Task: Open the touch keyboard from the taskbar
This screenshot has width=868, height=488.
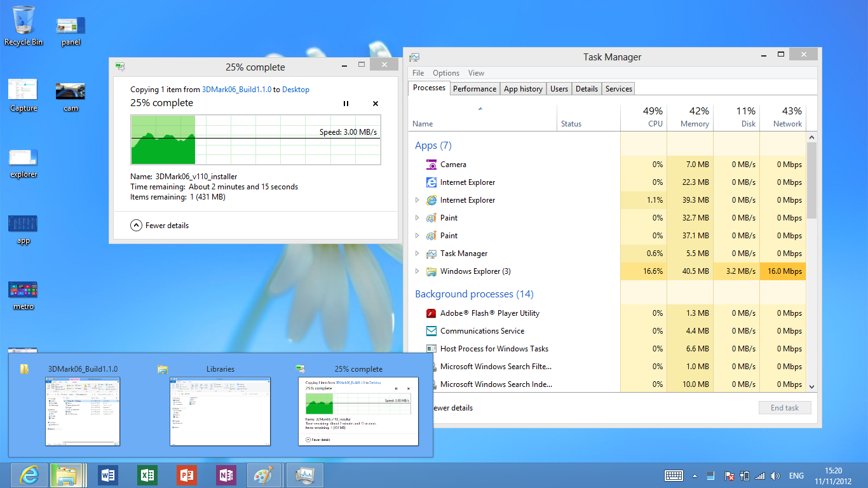Action: click(674, 475)
